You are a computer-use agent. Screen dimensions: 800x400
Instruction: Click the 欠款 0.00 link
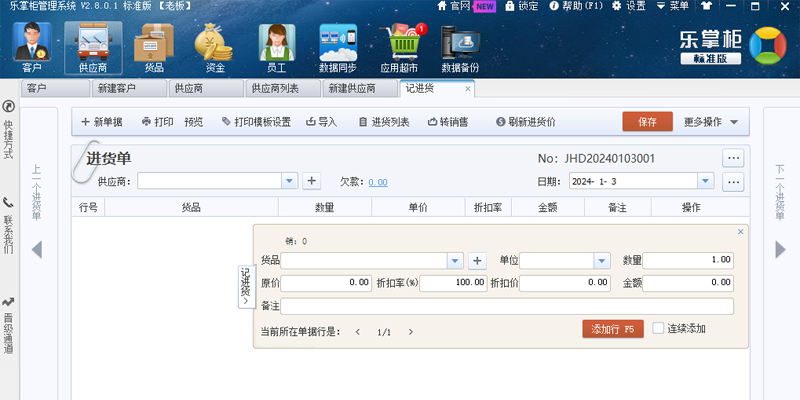pyautogui.click(x=378, y=182)
